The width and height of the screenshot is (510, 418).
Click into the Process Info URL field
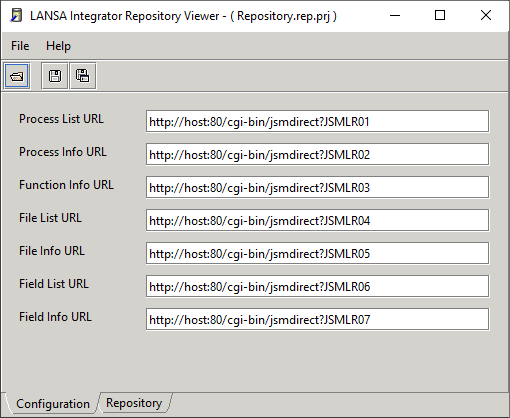[x=317, y=154]
